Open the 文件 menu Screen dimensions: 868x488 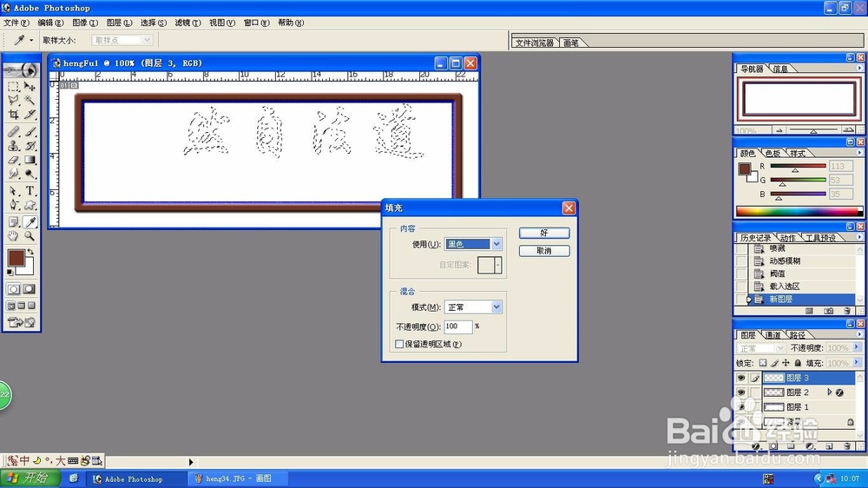coord(16,23)
